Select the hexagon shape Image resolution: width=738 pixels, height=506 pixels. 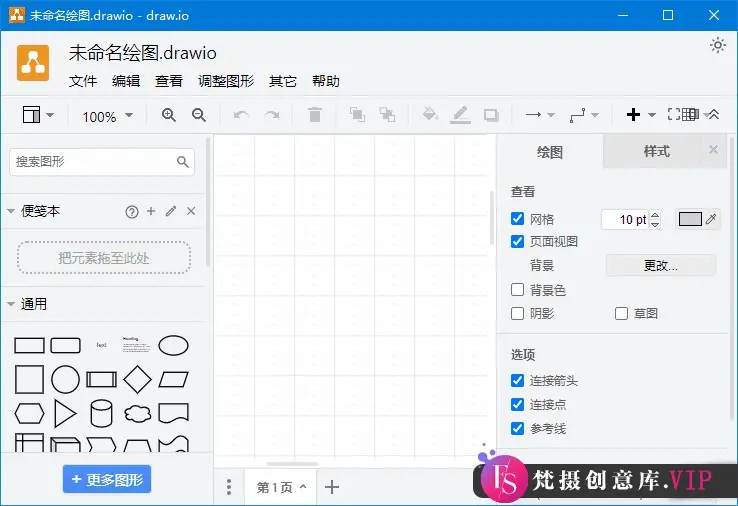(x=29, y=414)
